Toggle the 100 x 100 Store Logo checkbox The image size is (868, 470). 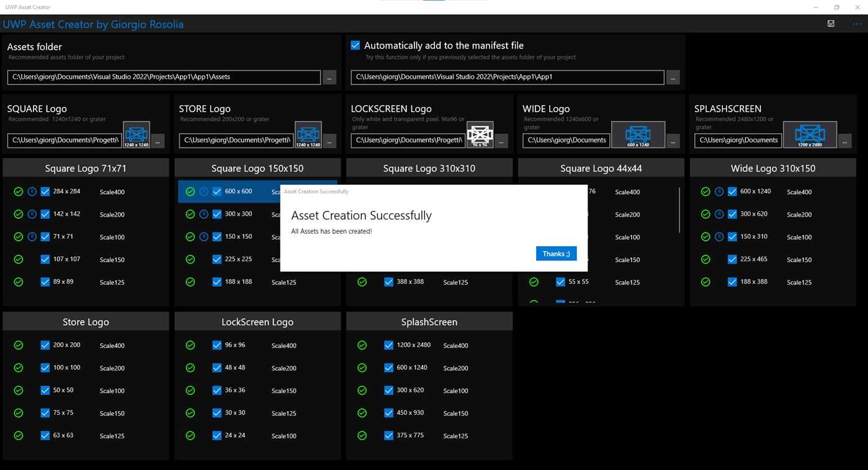pos(45,368)
